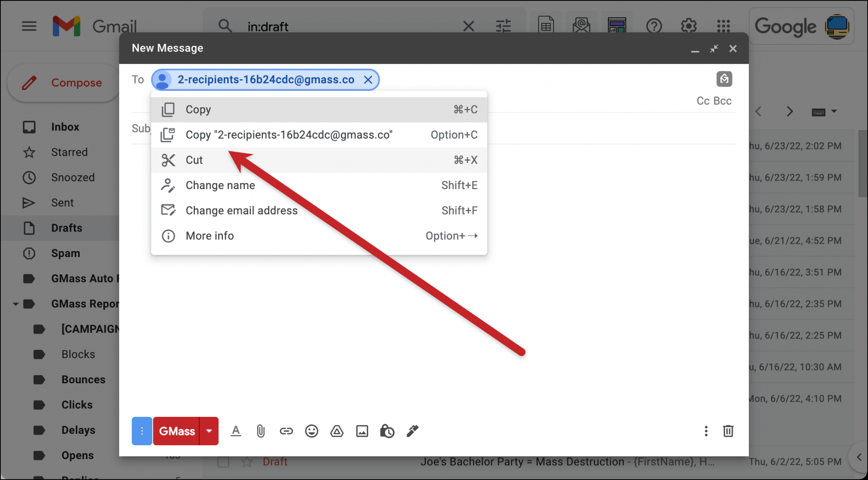Click the signature/pen icon in toolbar
The height and width of the screenshot is (480, 868).
(412, 431)
